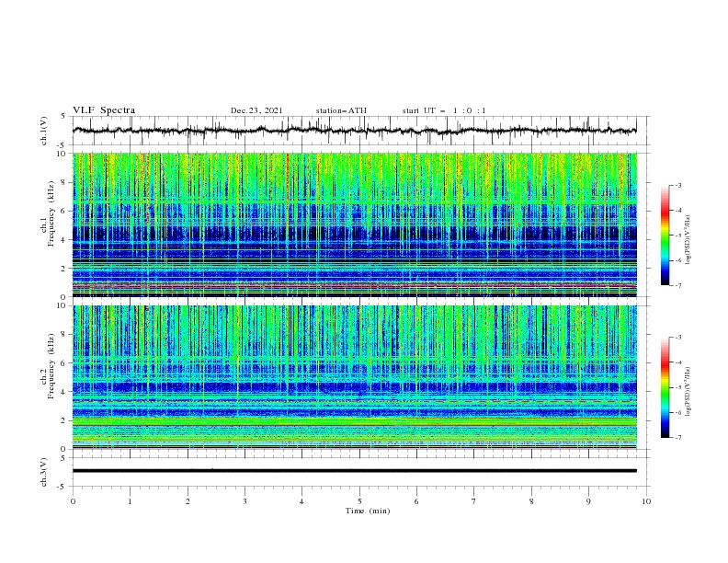The image size is (728, 563).
Task: Click the ch.1 voltage waveform trace
Action: [x=355, y=131]
